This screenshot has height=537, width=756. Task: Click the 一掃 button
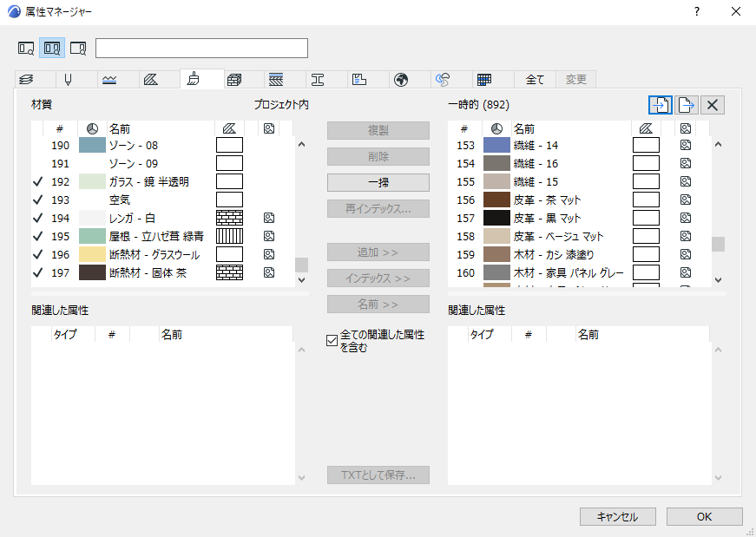378,183
